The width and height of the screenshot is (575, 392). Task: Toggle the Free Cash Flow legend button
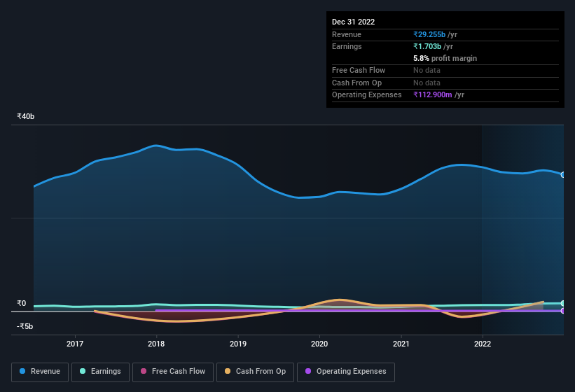tap(173, 372)
